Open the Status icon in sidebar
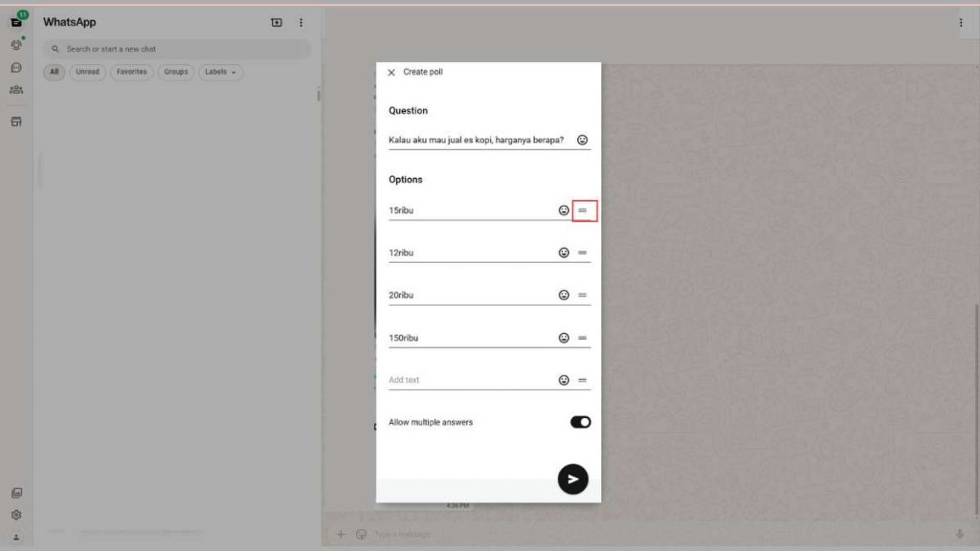 16,45
